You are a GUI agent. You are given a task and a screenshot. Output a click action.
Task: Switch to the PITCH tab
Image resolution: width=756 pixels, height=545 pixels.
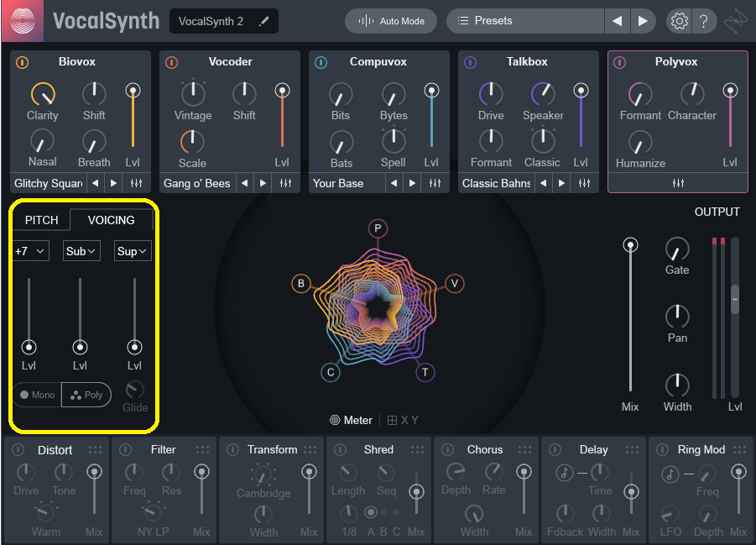pyautogui.click(x=41, y=220)
